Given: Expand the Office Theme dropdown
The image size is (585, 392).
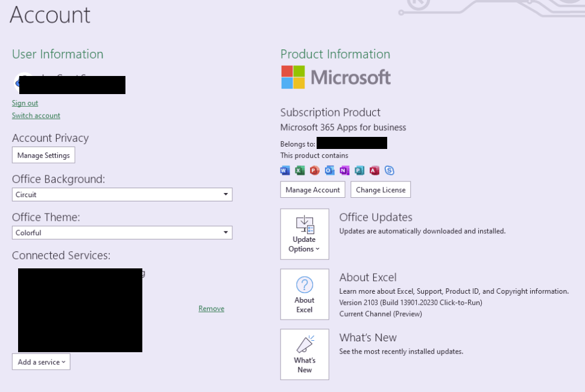Looking at the screenshot, I should [122, 232].
